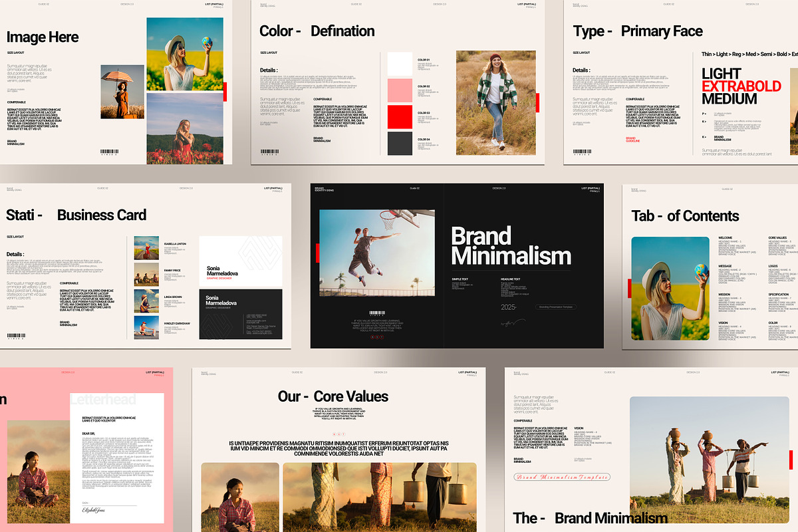Click the white Brand Minimalism title on dark slide
Viewport: 798px width, 532px height.
(x=511, y=247)
